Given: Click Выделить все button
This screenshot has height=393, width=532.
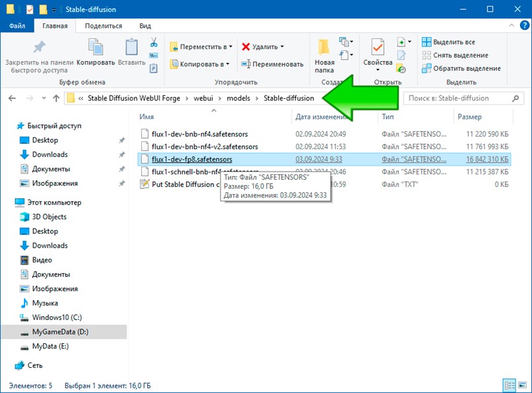Looking at the screenshot, I should point(453,42).
